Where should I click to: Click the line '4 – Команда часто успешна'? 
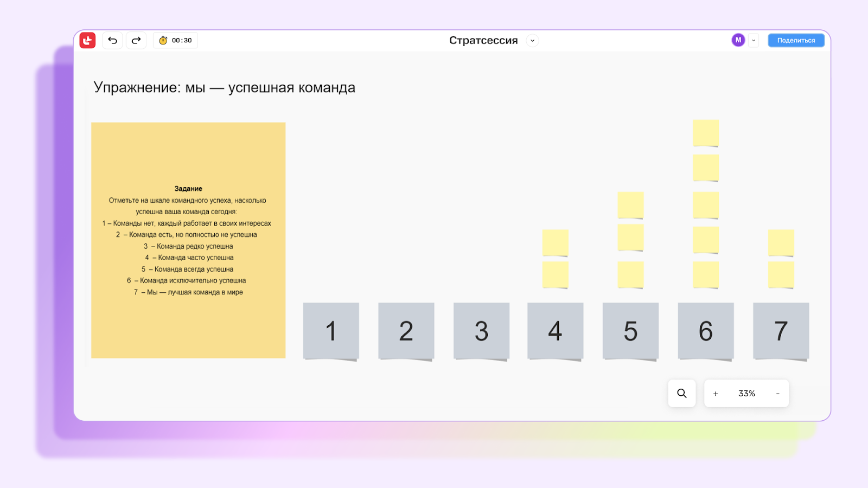[189, 258]
